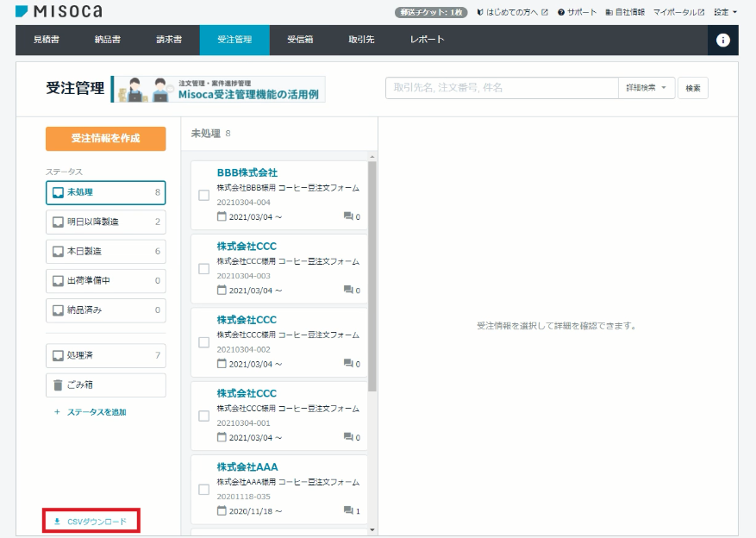Click calendar icon on order 20210304-003

pyautogui.click(x=222, y=290)
